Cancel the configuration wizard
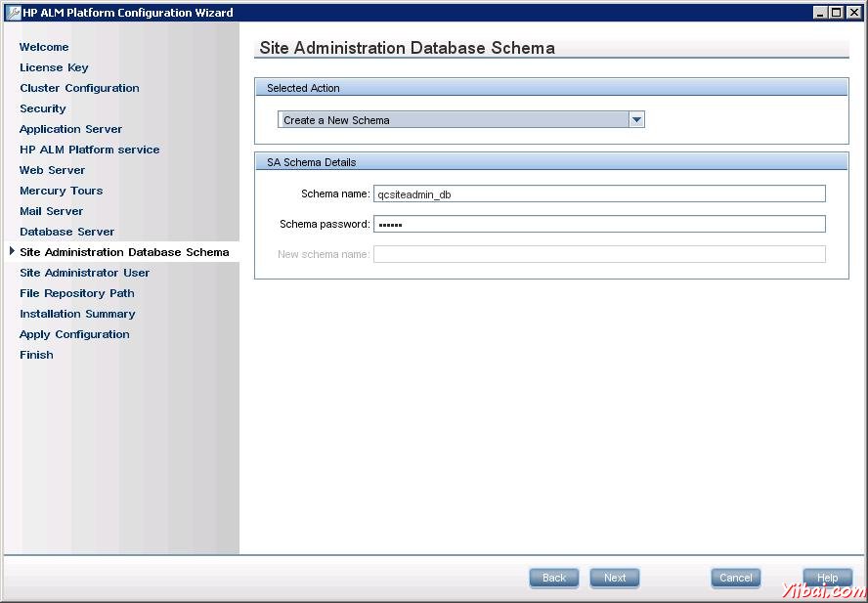This screenshot has width=868, height=603. (735, 578)
